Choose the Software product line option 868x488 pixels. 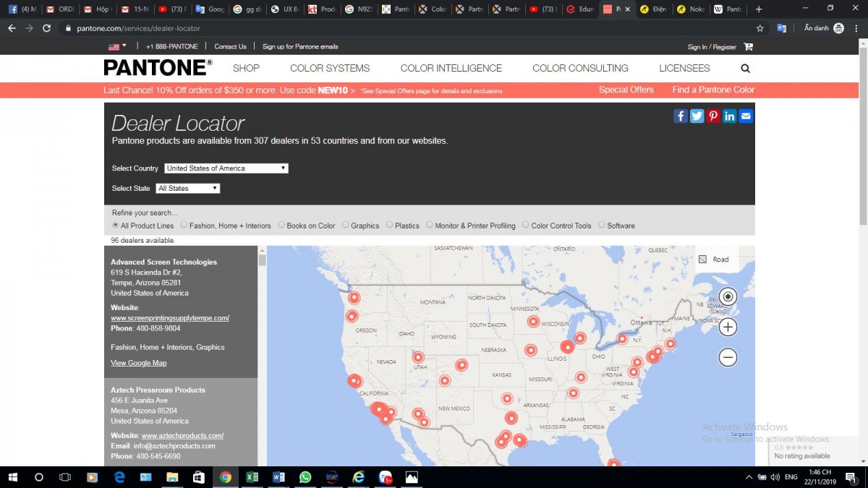click(602, 226)
